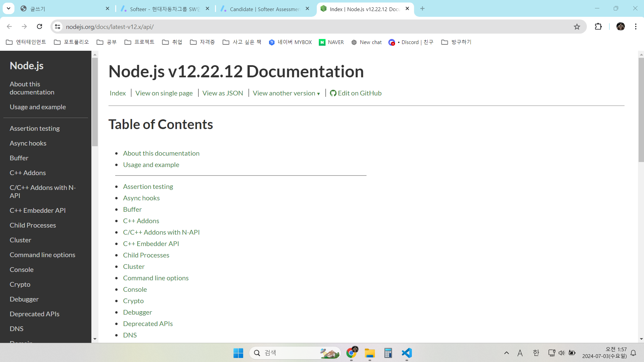Open Visual Studio Code from the taskbar

(406, 353)
